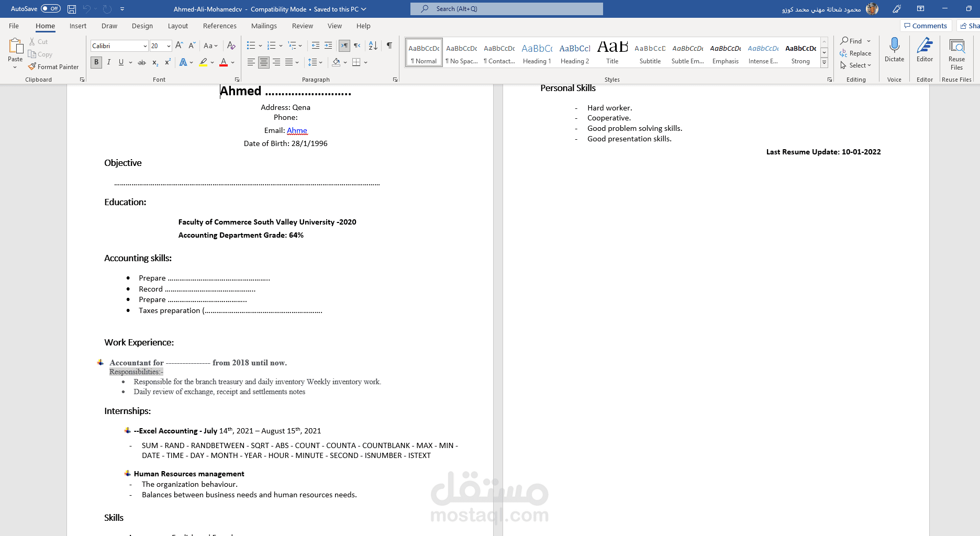Apply superscript formatting

point(168,62)
